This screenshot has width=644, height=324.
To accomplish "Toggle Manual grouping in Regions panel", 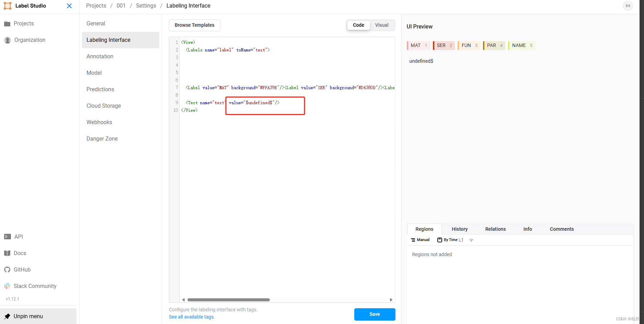I will click(x=420, y=240).
